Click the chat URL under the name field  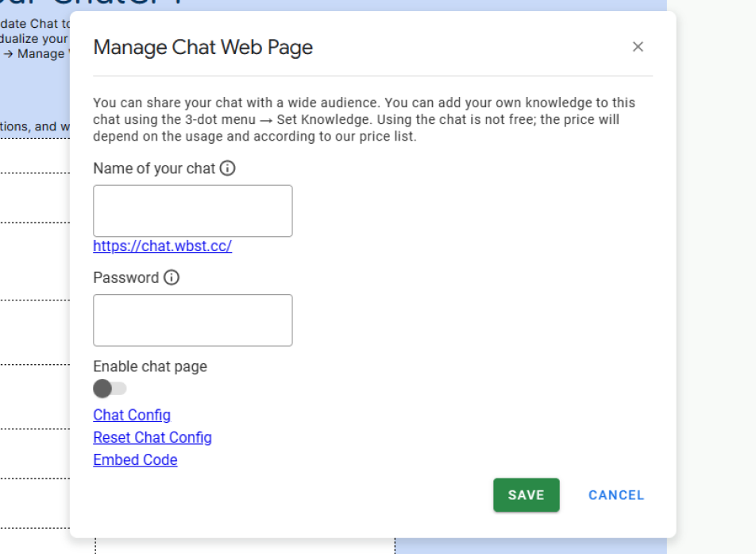point(162,246)
